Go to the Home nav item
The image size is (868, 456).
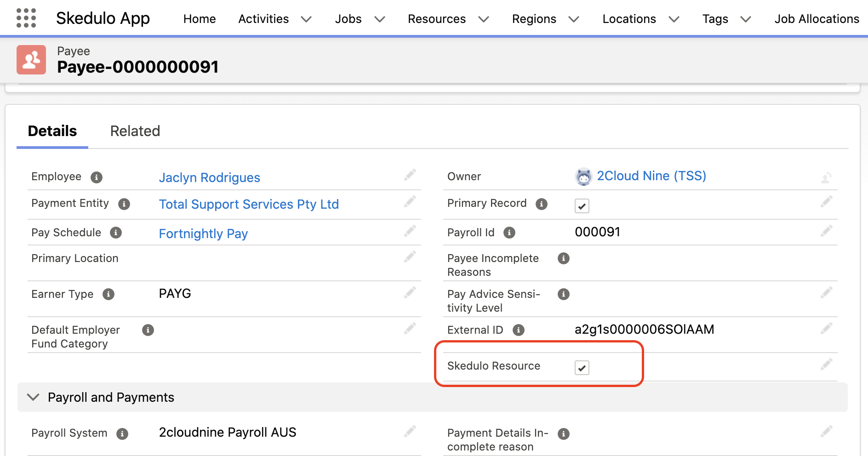[x=200, y=19]
